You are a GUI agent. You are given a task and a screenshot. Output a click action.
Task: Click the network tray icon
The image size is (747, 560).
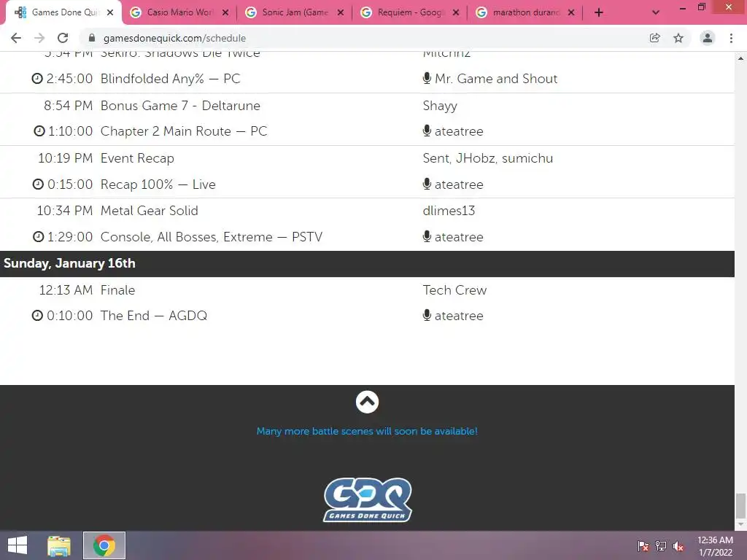coord(661,545)
